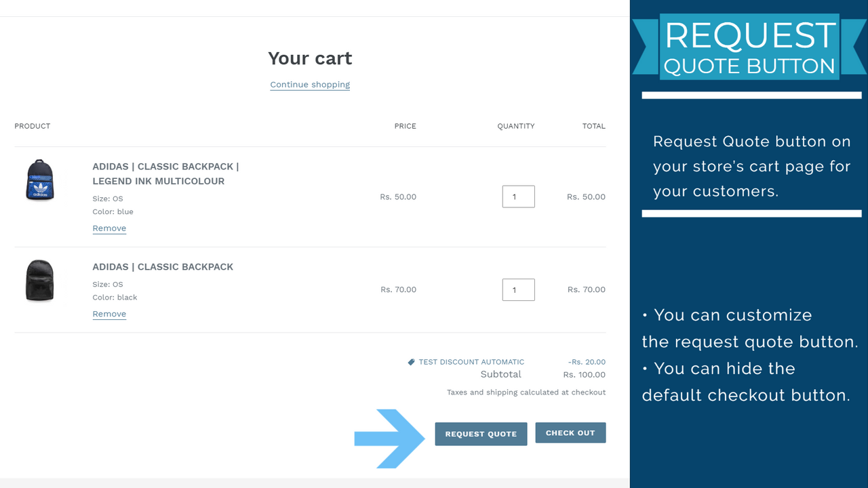Click the black Classic Backpack thumbnail
The image size is (868, 488).
pyautogui.click(x=40, y=280)
